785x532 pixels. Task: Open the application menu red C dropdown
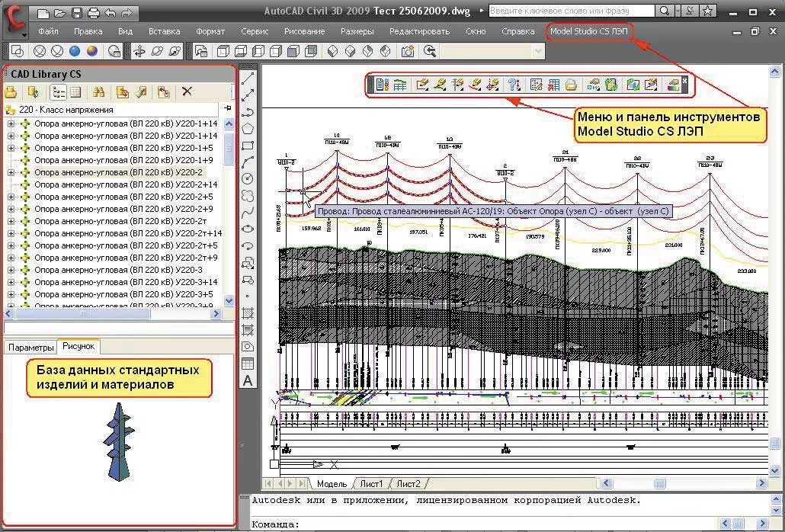click(x=16, y=21)
